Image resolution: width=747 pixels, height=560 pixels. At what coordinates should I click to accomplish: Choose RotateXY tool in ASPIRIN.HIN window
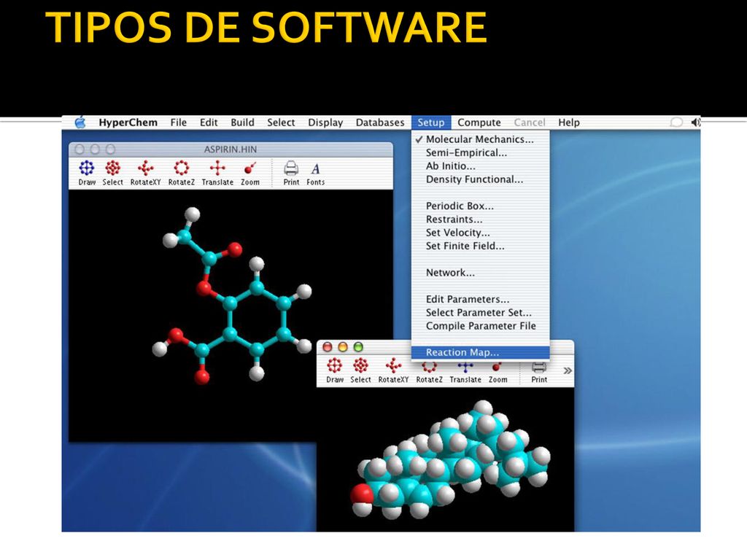(x=145, y=172)
